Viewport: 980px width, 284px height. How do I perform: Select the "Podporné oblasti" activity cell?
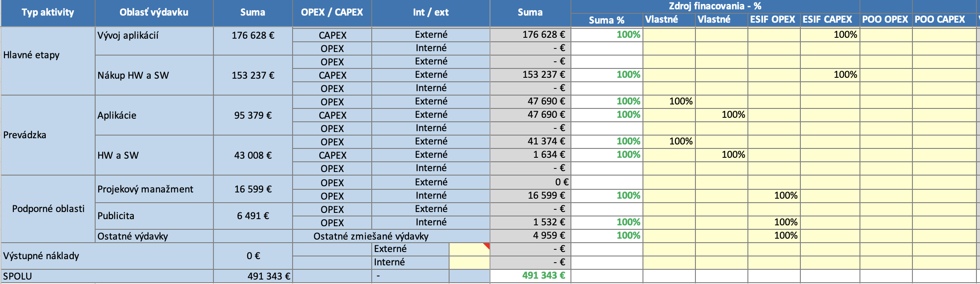(48, 209)
